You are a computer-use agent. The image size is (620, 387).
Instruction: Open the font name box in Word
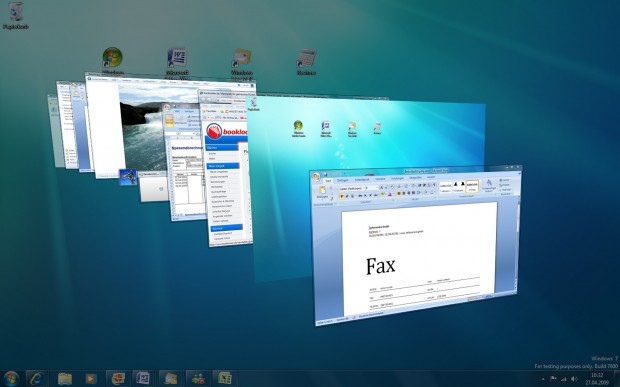point(352,189)
